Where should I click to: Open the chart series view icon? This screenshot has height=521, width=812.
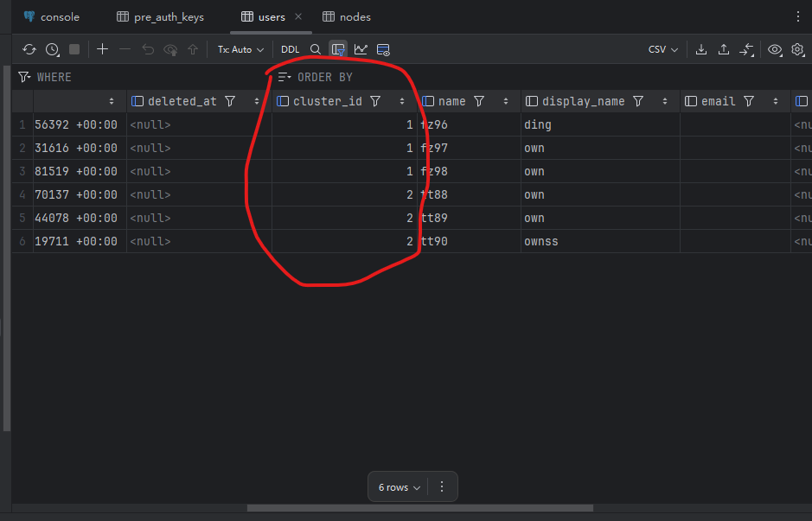[x=361, y=50]
